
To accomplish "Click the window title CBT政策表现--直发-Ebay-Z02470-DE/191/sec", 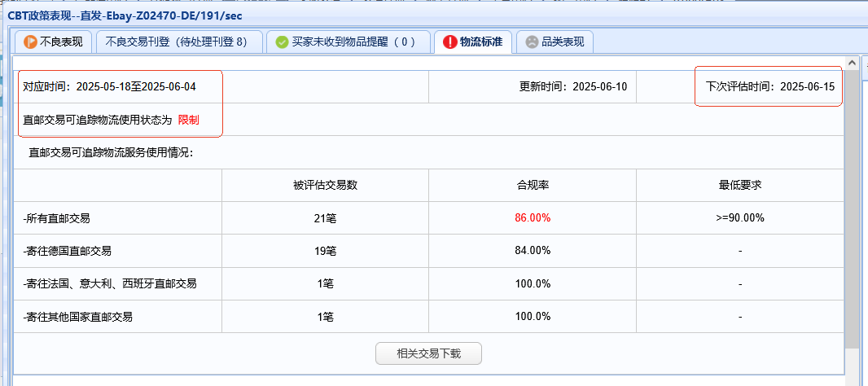I will point(125,16).
